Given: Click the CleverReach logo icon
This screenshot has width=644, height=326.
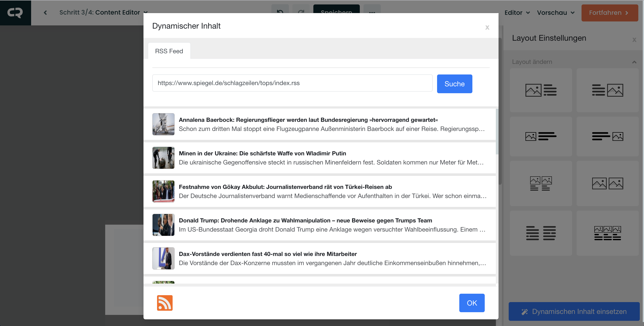Looking at the screenshot, I should (15, 13).
